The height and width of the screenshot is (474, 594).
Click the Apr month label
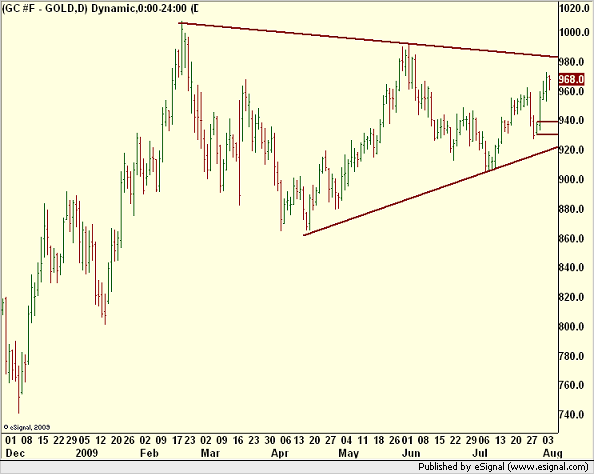click(x=280, y=453)
